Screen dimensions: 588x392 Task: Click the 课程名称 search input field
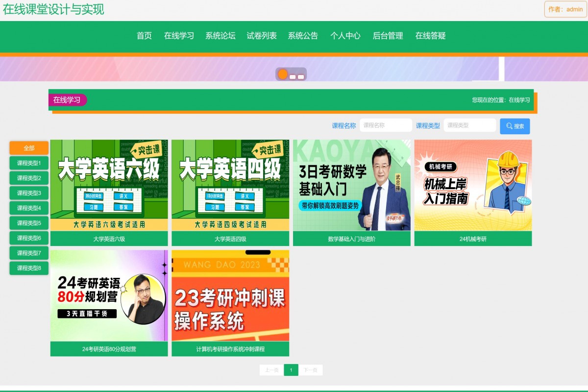(385, 125)
